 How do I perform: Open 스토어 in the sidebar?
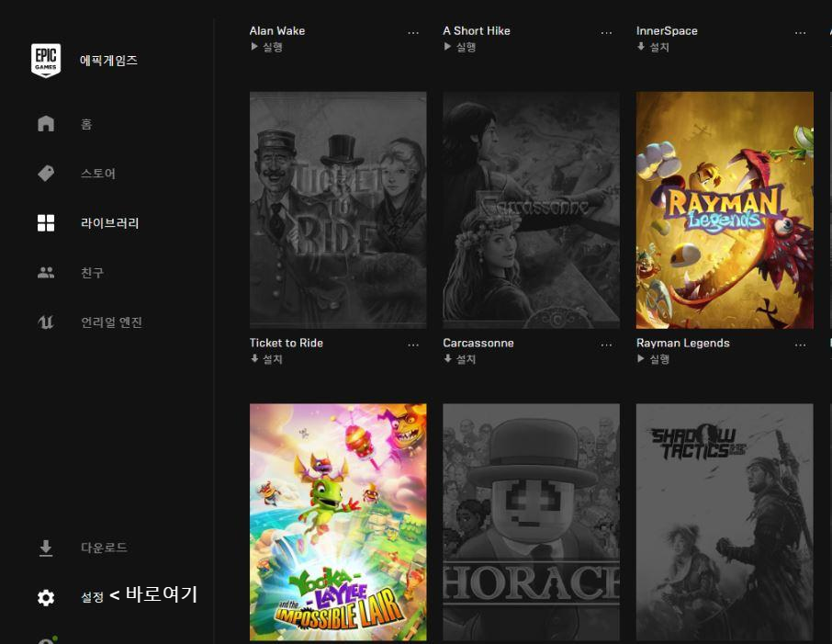click(98, 174)
